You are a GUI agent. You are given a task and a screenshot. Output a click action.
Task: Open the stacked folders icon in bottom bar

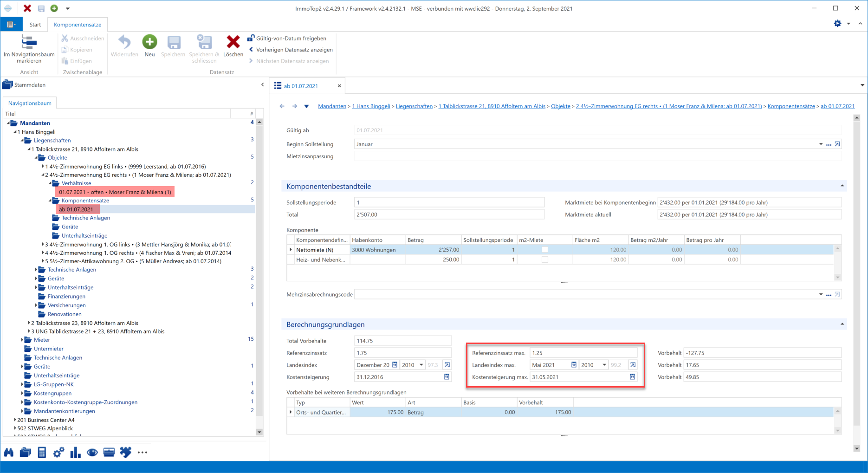click(x=26, y=453)
